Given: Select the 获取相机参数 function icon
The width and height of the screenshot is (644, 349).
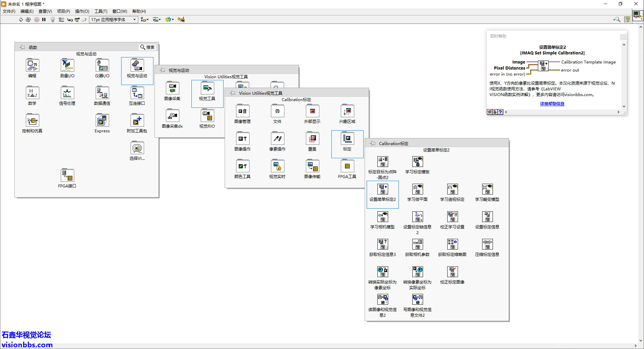Looking at the screenshot, I should coord(417,245).
